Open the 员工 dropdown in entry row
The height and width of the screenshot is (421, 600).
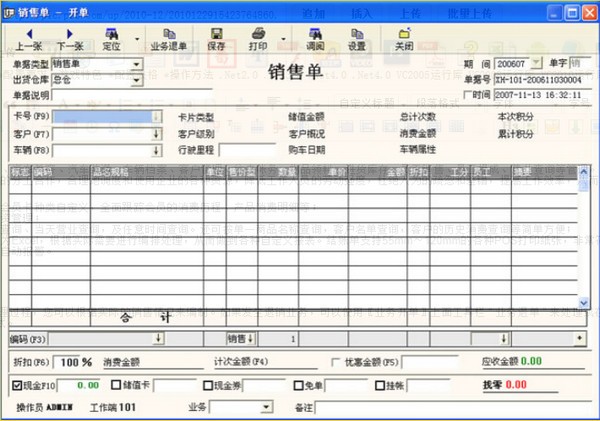504,339
